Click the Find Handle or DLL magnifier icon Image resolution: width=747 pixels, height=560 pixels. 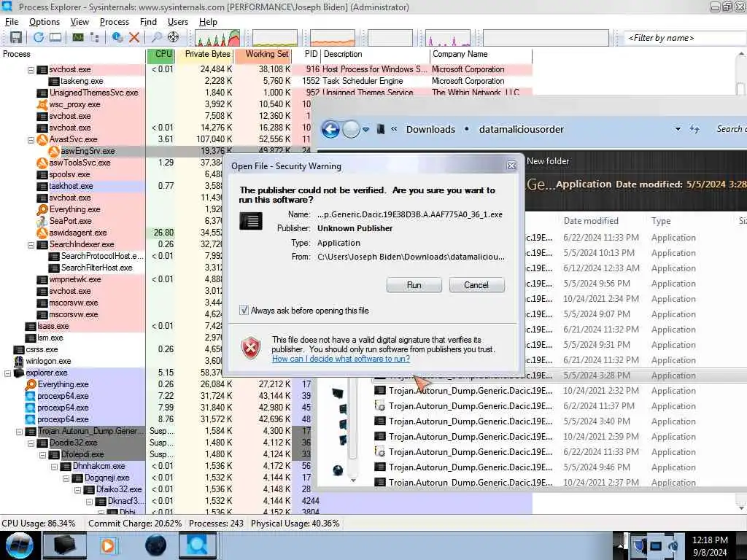pos(156,37)
